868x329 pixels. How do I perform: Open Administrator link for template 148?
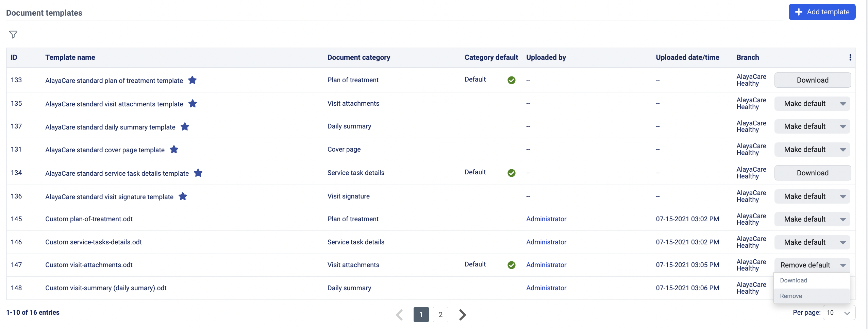(x=546, y=288)
